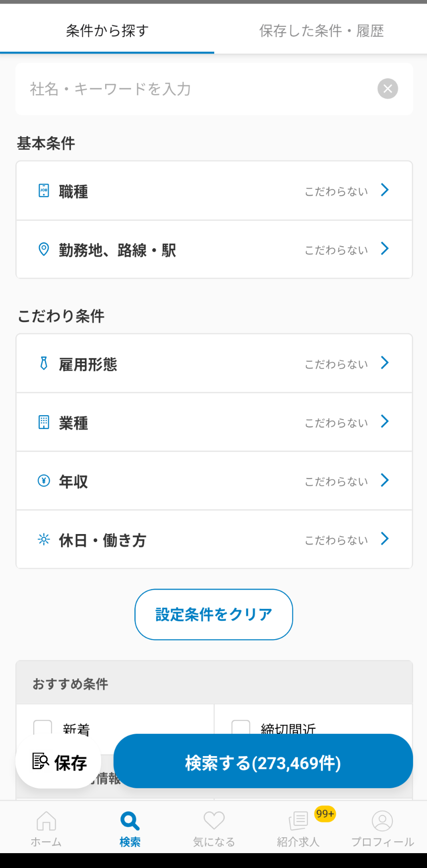Tap the ホーム house icon
This screenshot has height=868, width=427.
point(46,821)
